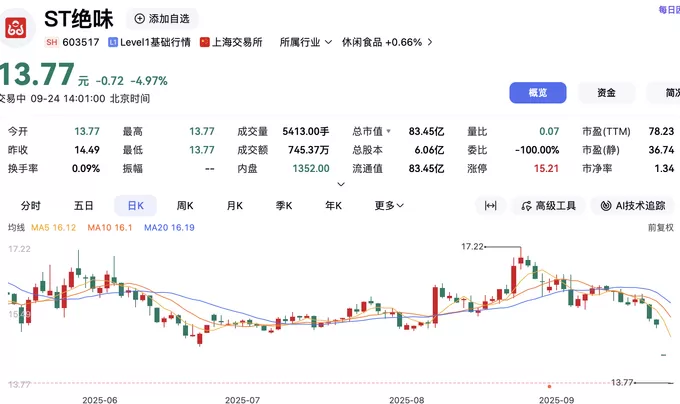
Task: Click MA10 16.1 indicator label
Action: pyautogui.click(x=110, y=228)
